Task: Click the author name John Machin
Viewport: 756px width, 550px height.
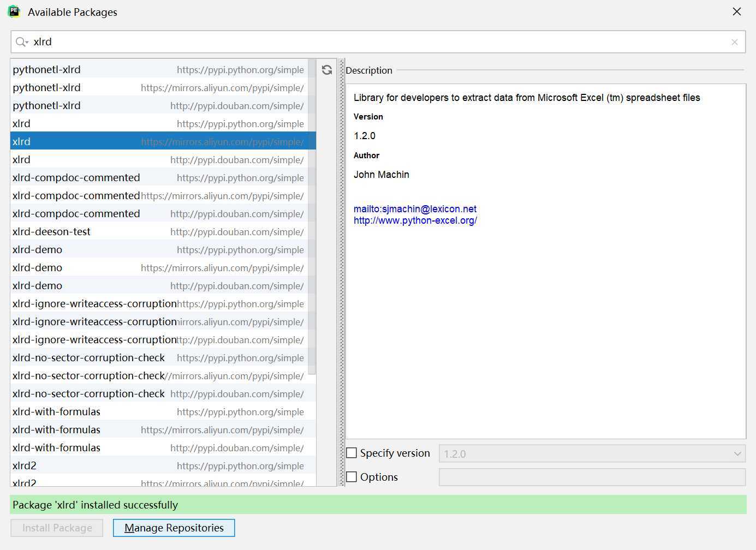Action: click(381, 175)
